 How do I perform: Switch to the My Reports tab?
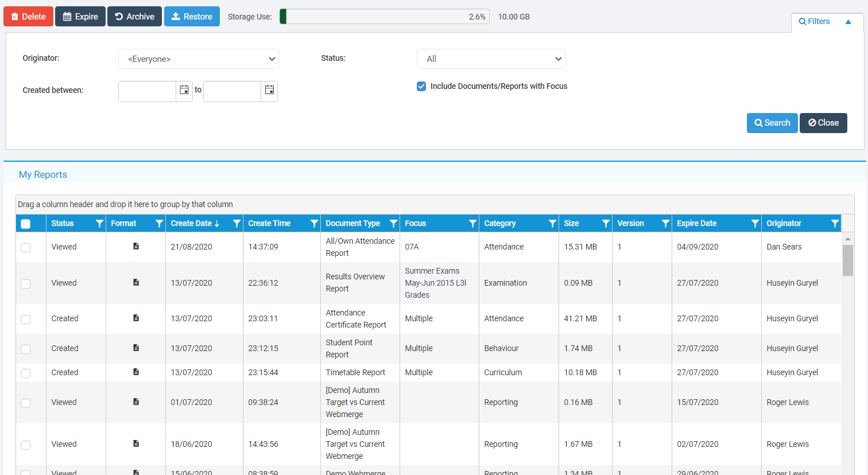[x=42, y=174]
